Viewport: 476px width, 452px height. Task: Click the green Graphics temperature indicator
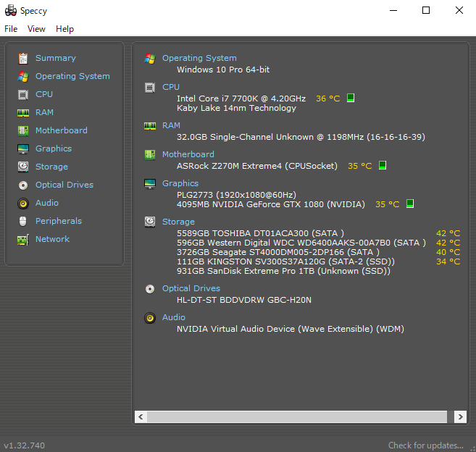tap(409, 204)
